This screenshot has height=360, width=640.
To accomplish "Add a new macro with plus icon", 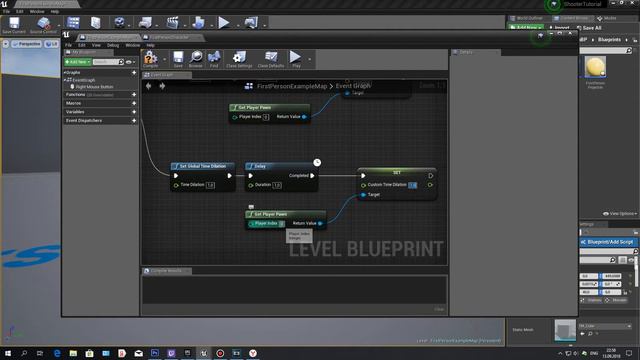I will click(x=134, y=103).
